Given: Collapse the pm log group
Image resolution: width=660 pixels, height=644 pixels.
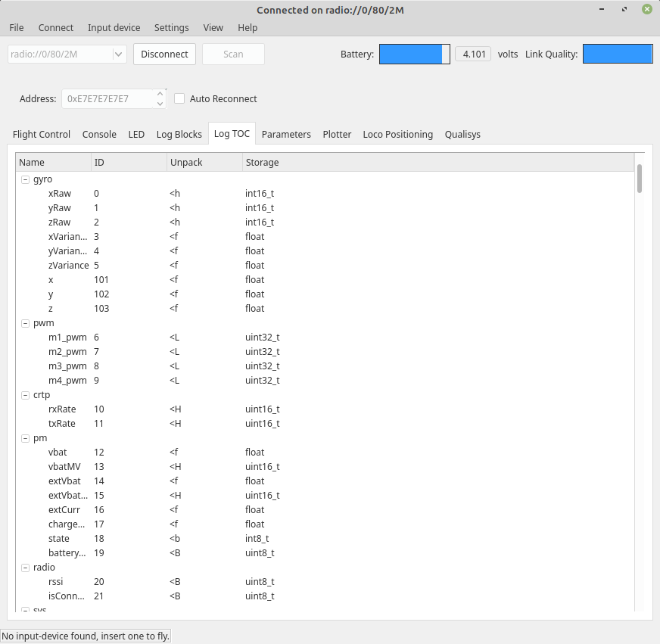Looking at the screenshot, I should (25, 438).
